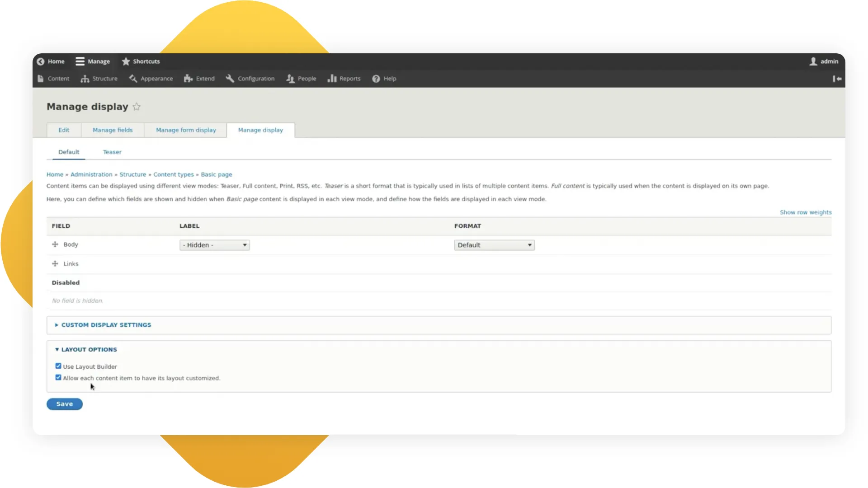
Task: Open the Reports bar-chart icon
Action: click(332, 79)
